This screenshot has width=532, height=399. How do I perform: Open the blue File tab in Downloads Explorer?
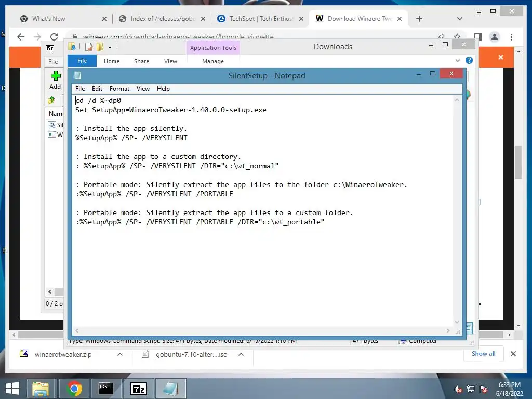(82, 61)
